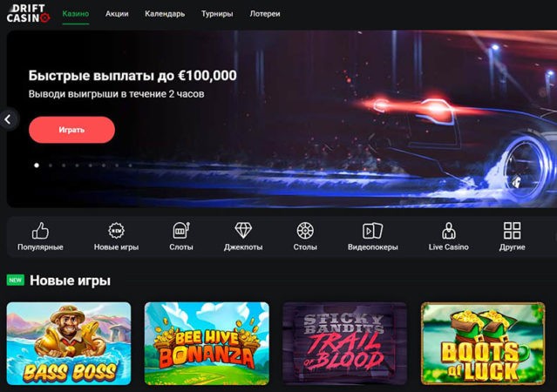Launch the Bass Boss game thumbnail
Viewport: 557px width, 392px height.
[69, 343]
